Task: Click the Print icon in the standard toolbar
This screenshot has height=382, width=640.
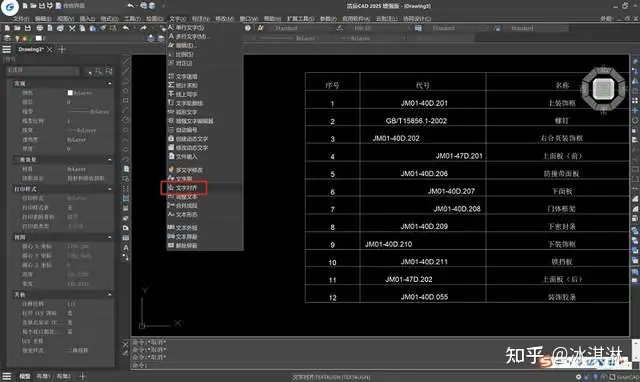Action: tap(39, 28)
